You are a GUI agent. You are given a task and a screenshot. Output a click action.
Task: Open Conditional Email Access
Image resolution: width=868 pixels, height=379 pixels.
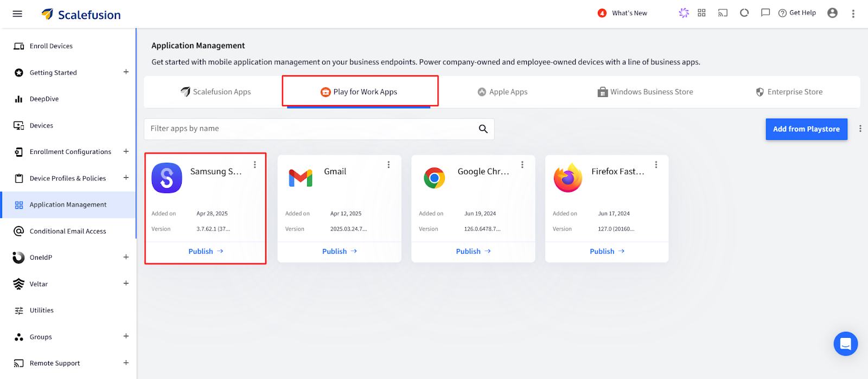[68, 232]
